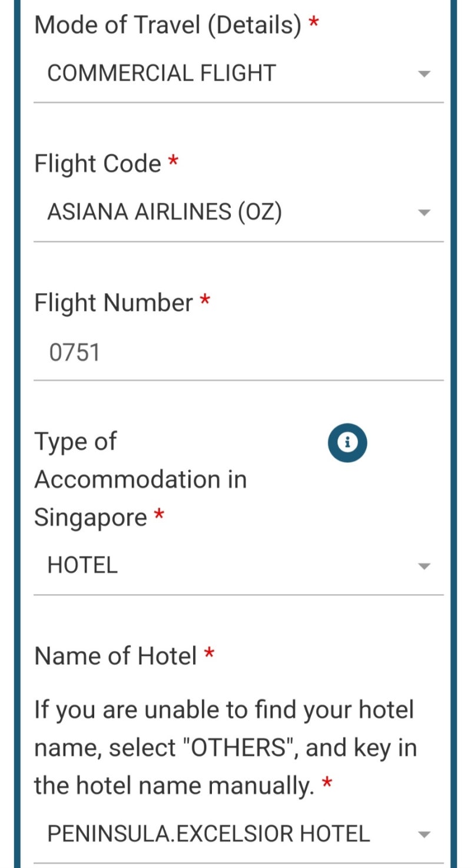Click the Mode of Travel (Details) label
The image size is (471, 868).
[x=168, y=25]
